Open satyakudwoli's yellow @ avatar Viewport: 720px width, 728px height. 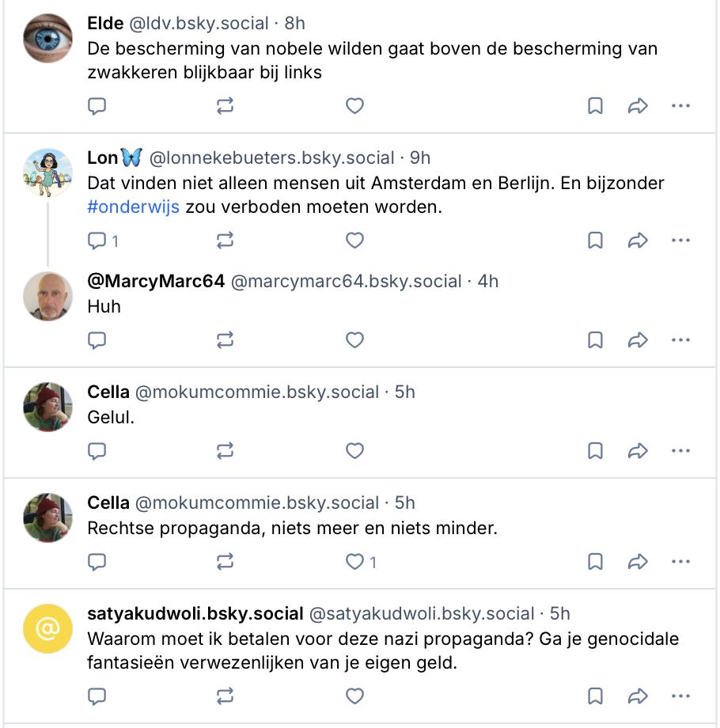pos(47,628)
